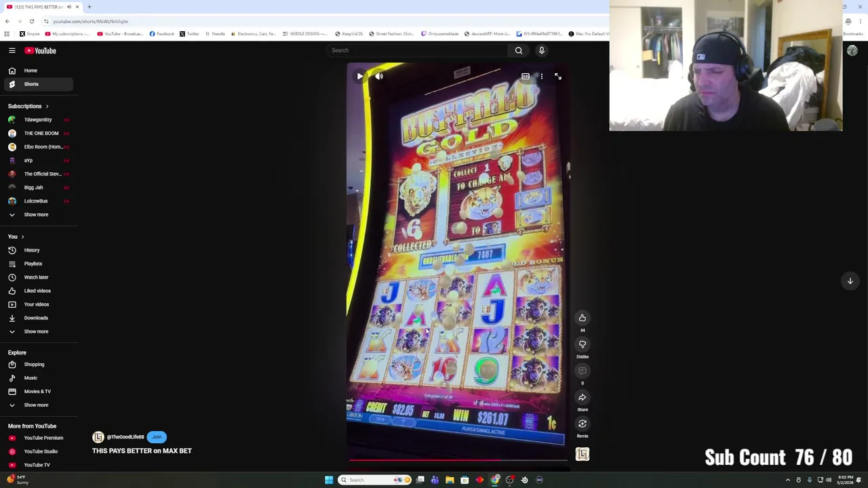
Task: Open Downloads in the sidebar
Action: point(37,318)
